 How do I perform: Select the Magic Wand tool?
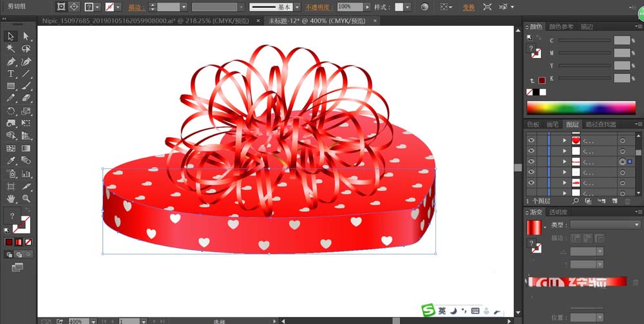(x=11, y=49)
